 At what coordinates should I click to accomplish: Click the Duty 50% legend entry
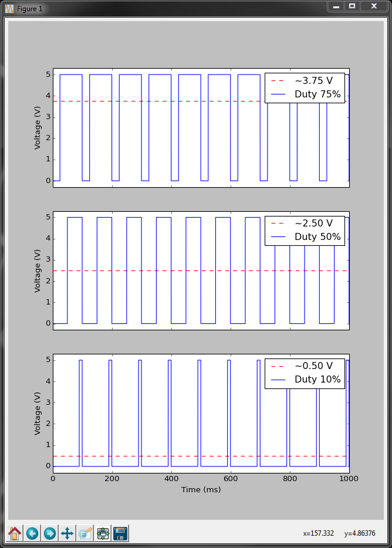(317, 237)
